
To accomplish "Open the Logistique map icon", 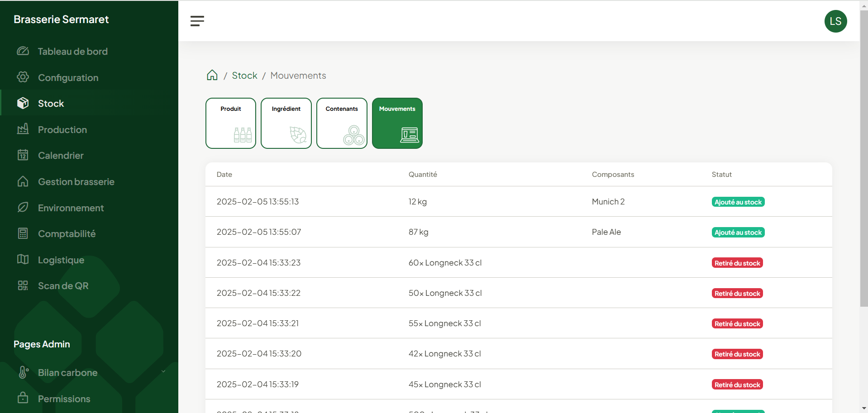I will click(x=23, y=260).
